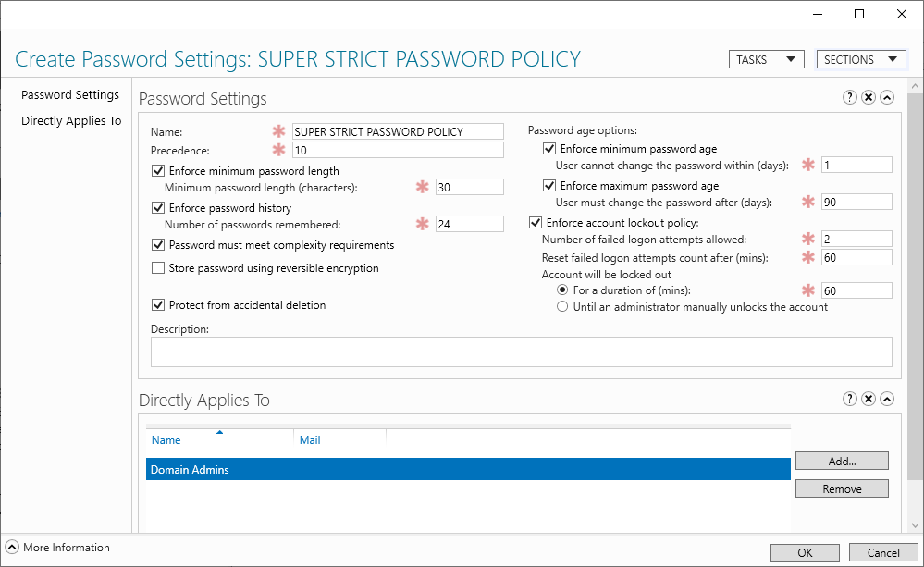This screenshot has width=924, height=567.
Task: Click the minimum password age days field
Action: point(856,165)
